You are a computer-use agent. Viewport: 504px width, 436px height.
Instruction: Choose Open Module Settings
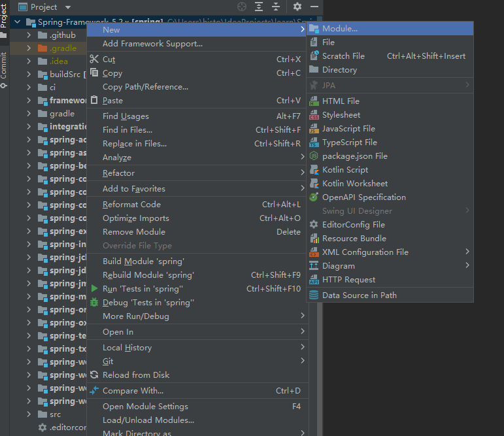click(197, 406)
